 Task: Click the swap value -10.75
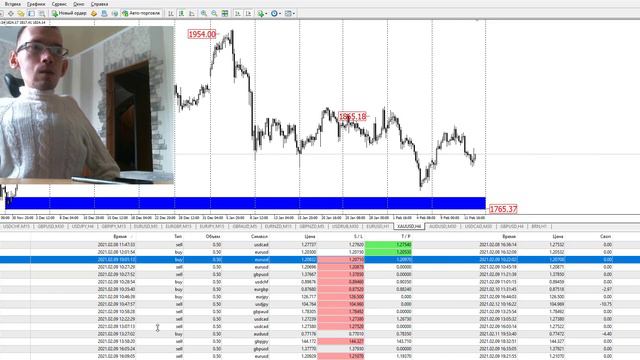coord(607,304)
